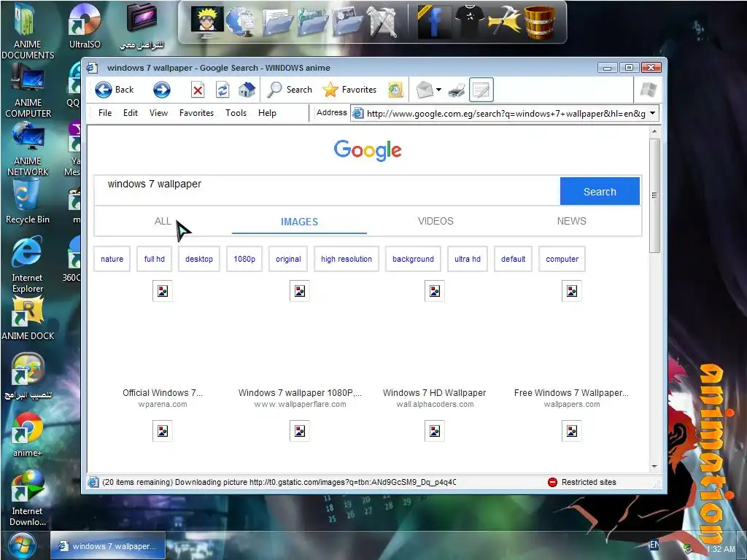Click the Mail envelope icon
Image resolution: width=747 pixels, height=560 pixels.
click(425, 90)
